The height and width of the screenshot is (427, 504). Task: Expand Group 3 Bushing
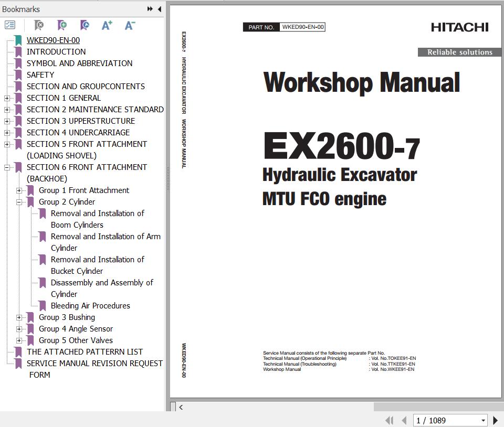(19, 317)
